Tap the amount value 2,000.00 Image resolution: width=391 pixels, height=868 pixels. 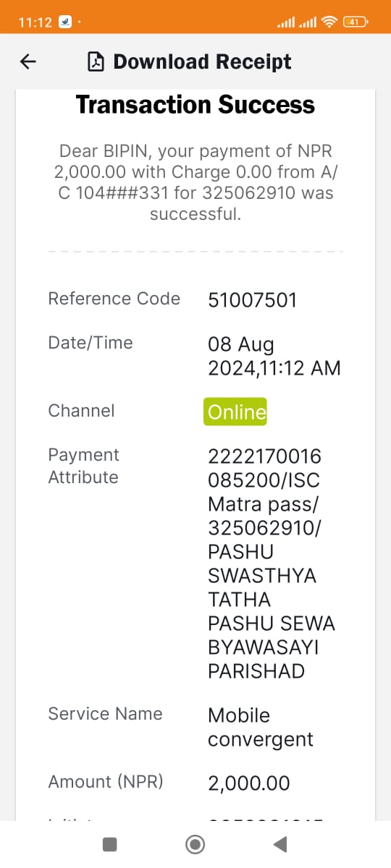(248, 783)
